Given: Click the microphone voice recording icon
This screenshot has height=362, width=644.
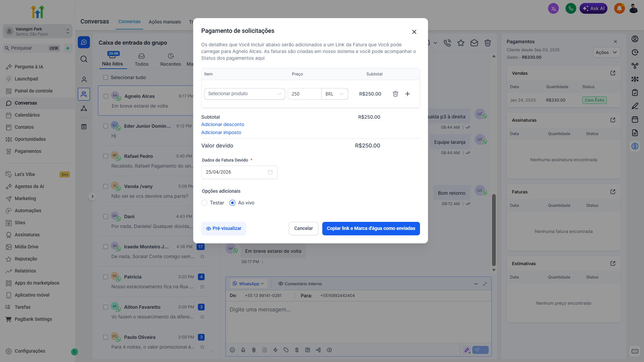Looking at the screenshot, I should [x=243, y=350].
